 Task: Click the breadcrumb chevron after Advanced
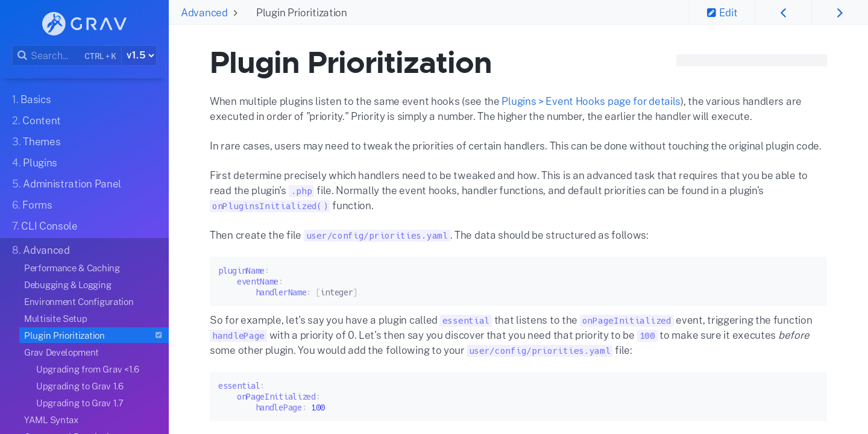(x=236, y=12)
